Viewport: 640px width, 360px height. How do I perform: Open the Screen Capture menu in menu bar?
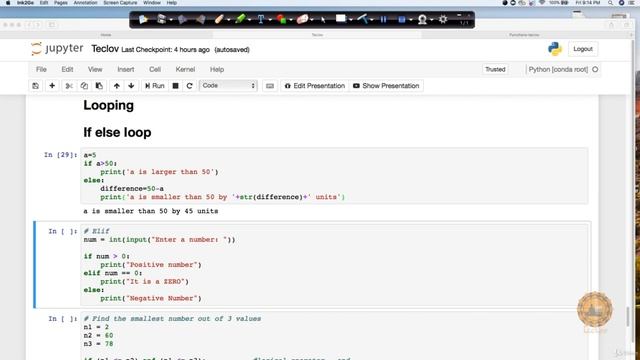[120, 3]
